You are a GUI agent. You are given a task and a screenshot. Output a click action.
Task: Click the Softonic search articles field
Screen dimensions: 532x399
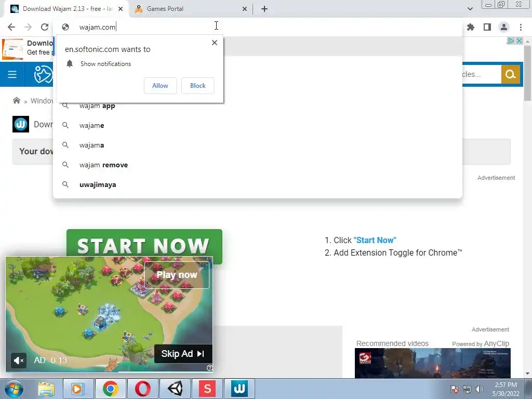[482, 74]
